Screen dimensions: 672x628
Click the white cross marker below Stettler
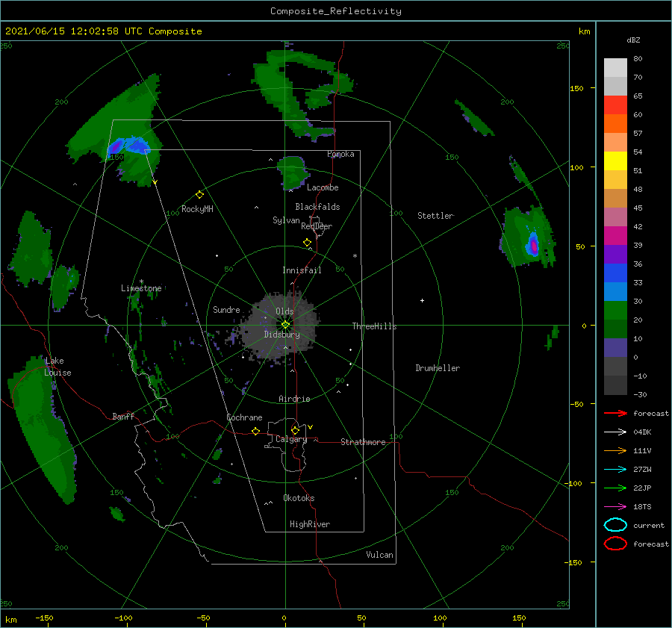coord(422,300)
